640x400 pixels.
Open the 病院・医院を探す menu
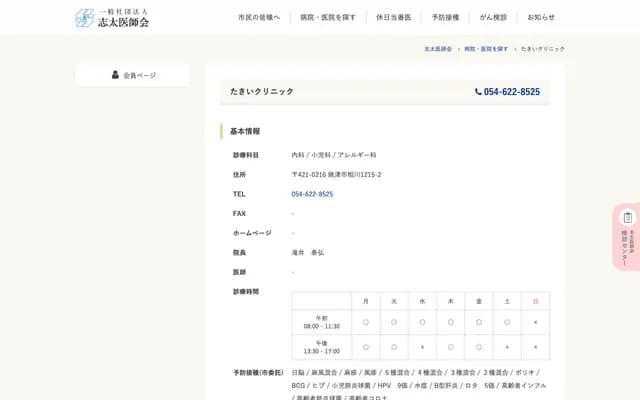pyautogui.click(x=328, y=18)
